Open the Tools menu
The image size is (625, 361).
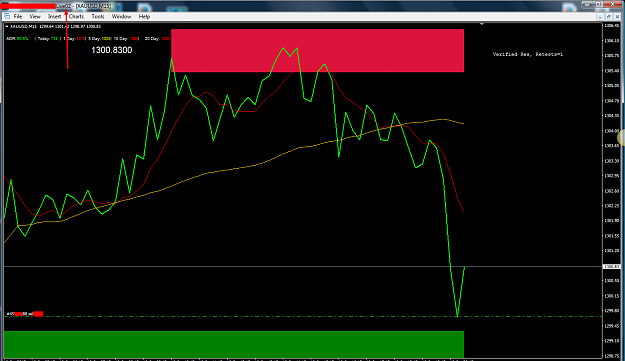click(x=98, y=17)
